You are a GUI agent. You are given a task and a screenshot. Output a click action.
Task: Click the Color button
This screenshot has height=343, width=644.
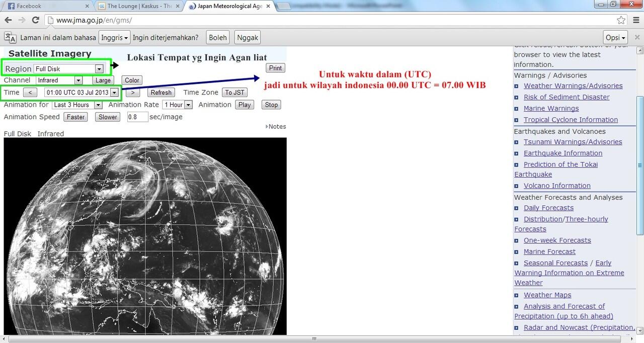pyautogui.click(x=132, y=80)
